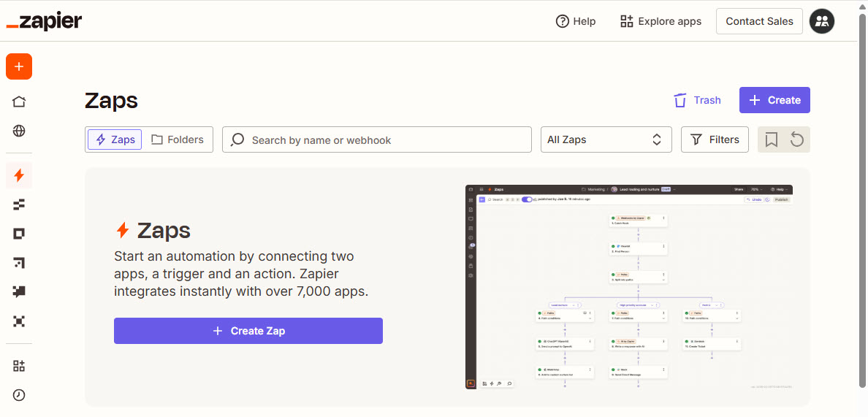868x417 pixels.
Task: Select the lightning Zaps icon in sidebar
Action: (19, 175)
